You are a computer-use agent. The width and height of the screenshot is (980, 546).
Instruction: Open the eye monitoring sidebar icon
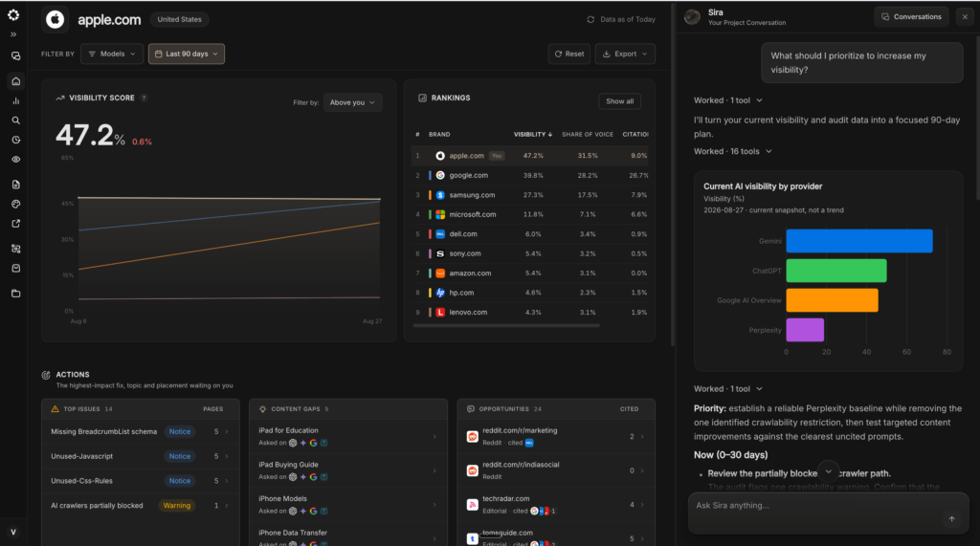point(15,160)
